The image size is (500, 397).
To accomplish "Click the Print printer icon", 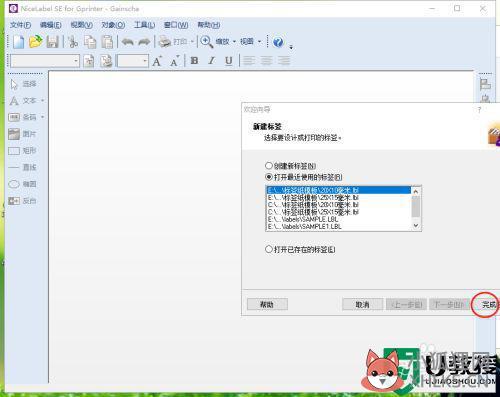I will point(165,42).
